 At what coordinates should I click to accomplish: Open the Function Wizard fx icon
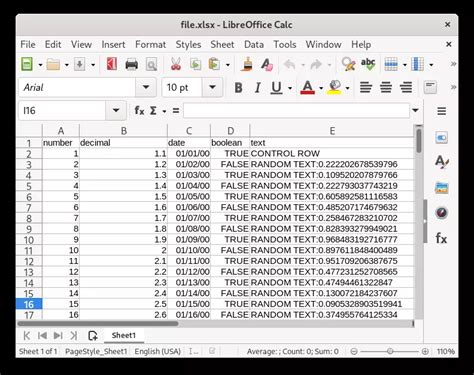click(x=139, y=110)
